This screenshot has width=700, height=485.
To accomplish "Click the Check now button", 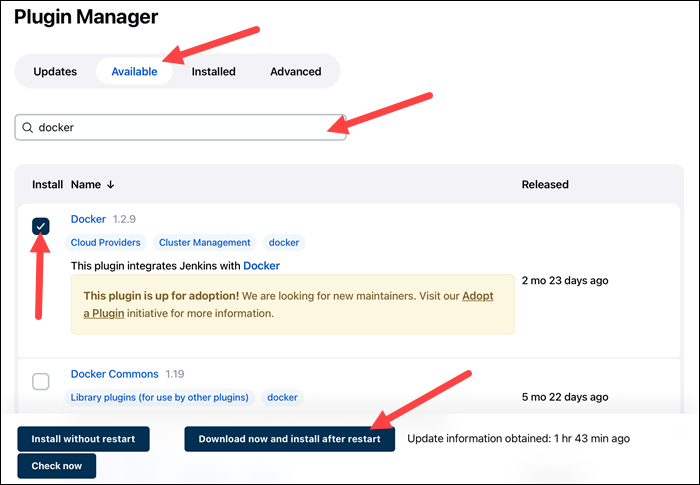I will 57,466.
